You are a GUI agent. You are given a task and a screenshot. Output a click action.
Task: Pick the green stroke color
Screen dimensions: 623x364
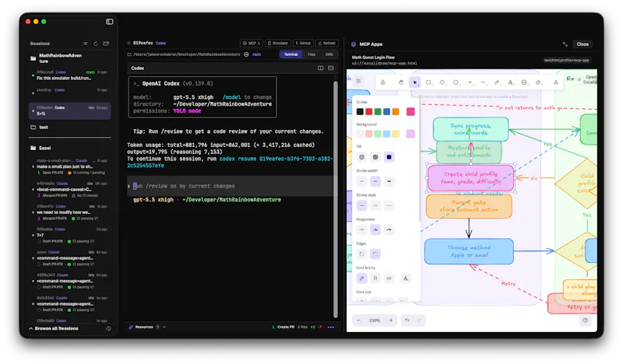pyautogui.click(x=378, y=112)
